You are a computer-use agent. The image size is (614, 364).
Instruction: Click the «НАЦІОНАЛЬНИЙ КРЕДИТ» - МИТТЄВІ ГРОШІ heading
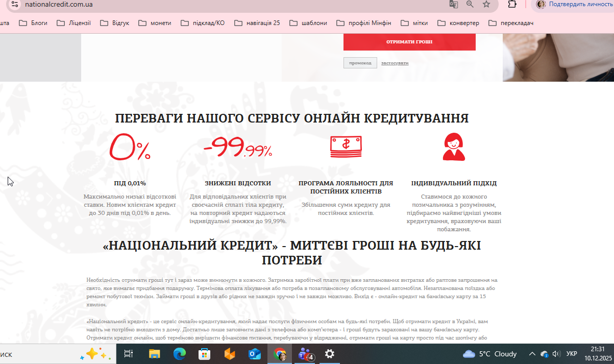(291, 253)
